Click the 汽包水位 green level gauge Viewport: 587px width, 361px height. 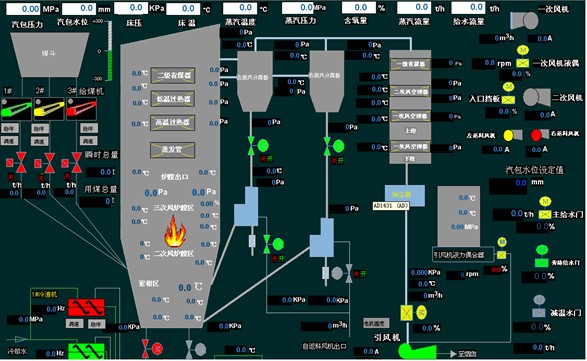110,51
